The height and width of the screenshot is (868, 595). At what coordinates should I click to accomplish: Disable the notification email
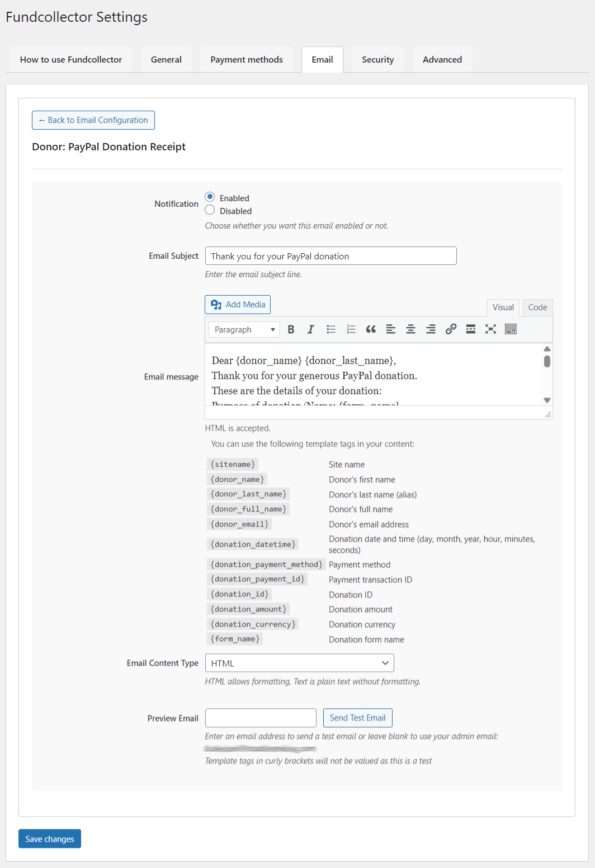210,210
